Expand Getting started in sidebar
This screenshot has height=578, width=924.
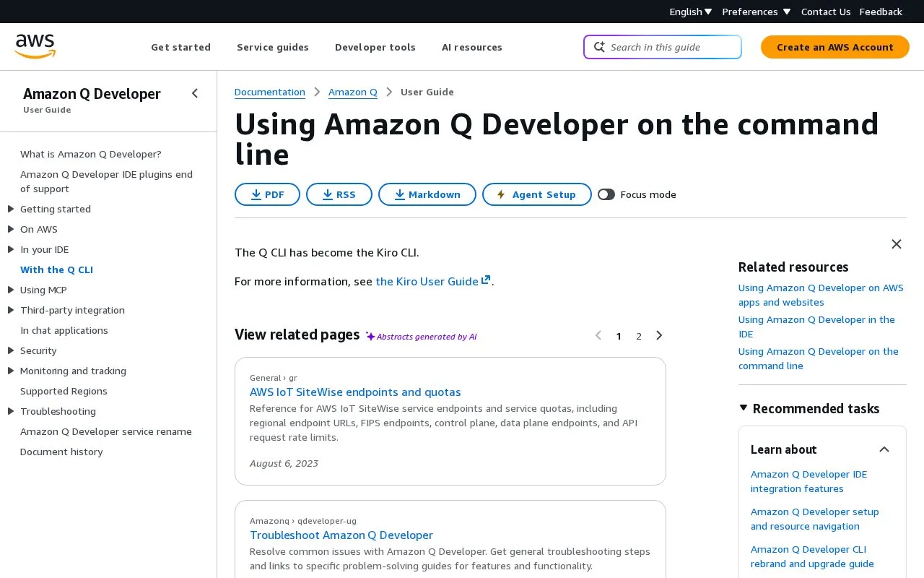(11, 209)
